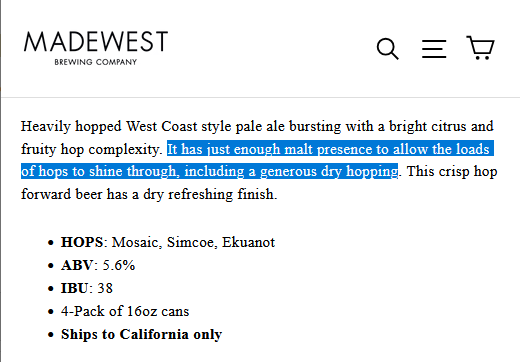Click the 'BREWING COMPANY' tagline under logo

tap(96, 62)
